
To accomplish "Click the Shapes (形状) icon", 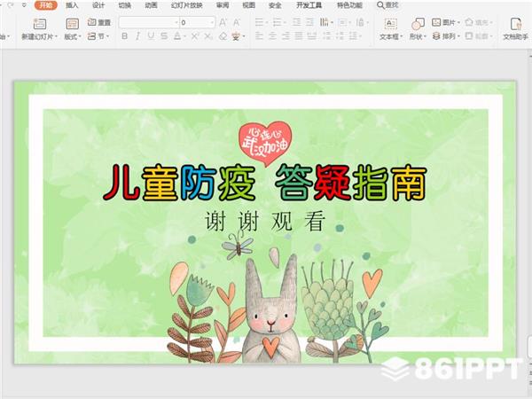I will (x=418, y=24).
